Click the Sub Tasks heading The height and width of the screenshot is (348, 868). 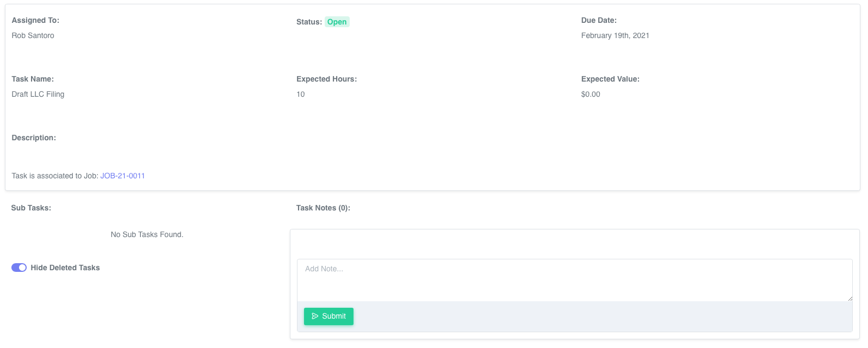(x=31, y=208)
